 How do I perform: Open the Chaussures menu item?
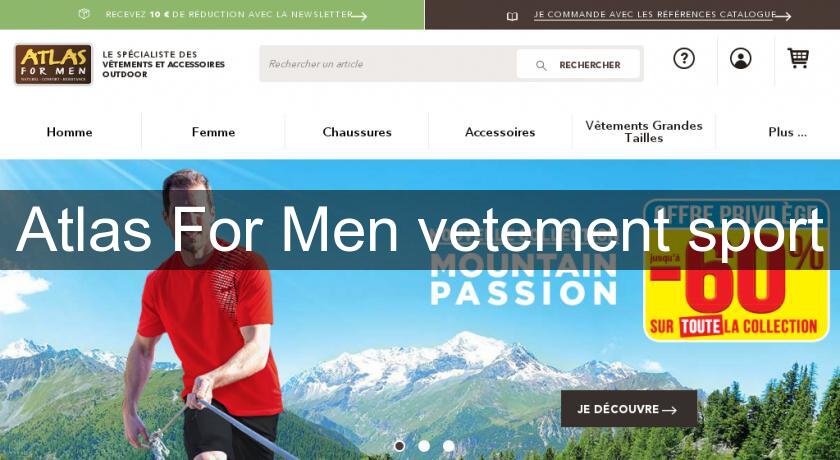tap(357, 132)
